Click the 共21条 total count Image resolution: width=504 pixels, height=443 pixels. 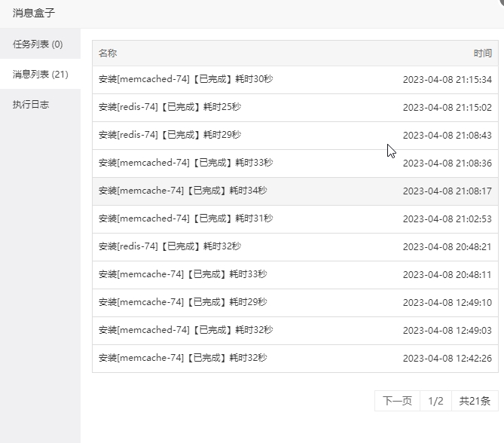click(x=475, y=401)
